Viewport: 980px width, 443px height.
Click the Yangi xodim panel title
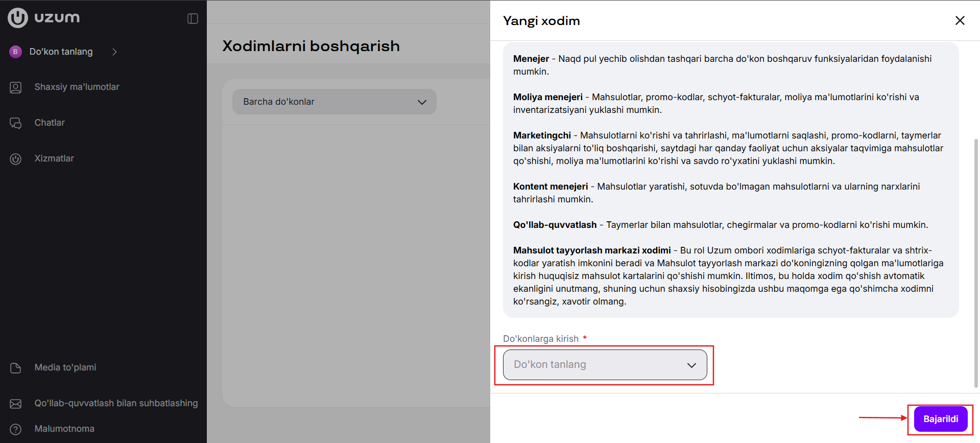pos(541,21)
